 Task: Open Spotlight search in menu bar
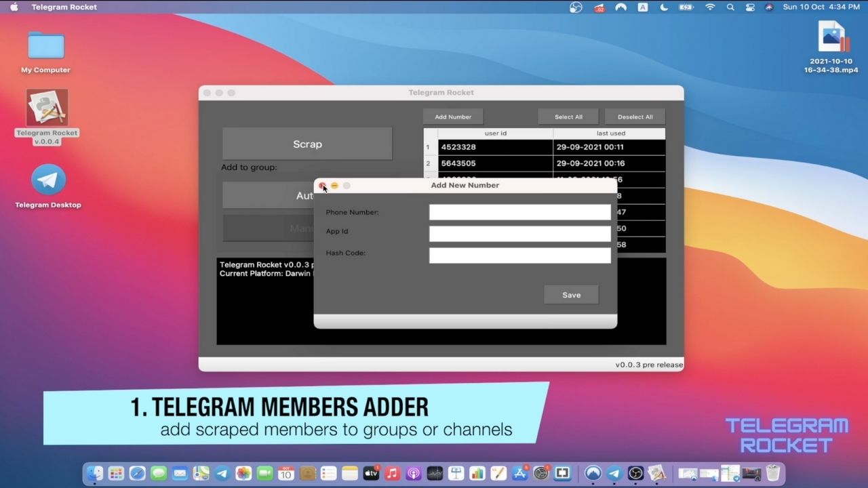pos(730,7)
